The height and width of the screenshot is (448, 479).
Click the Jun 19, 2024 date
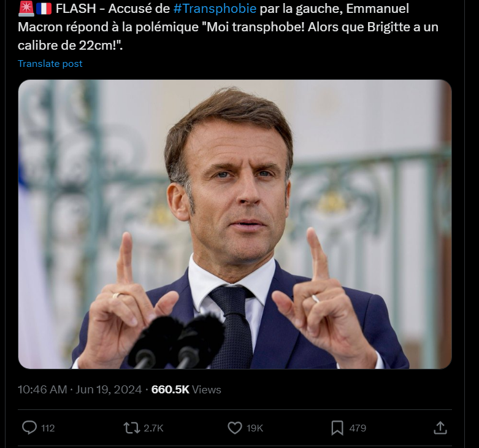coord(110,390)
